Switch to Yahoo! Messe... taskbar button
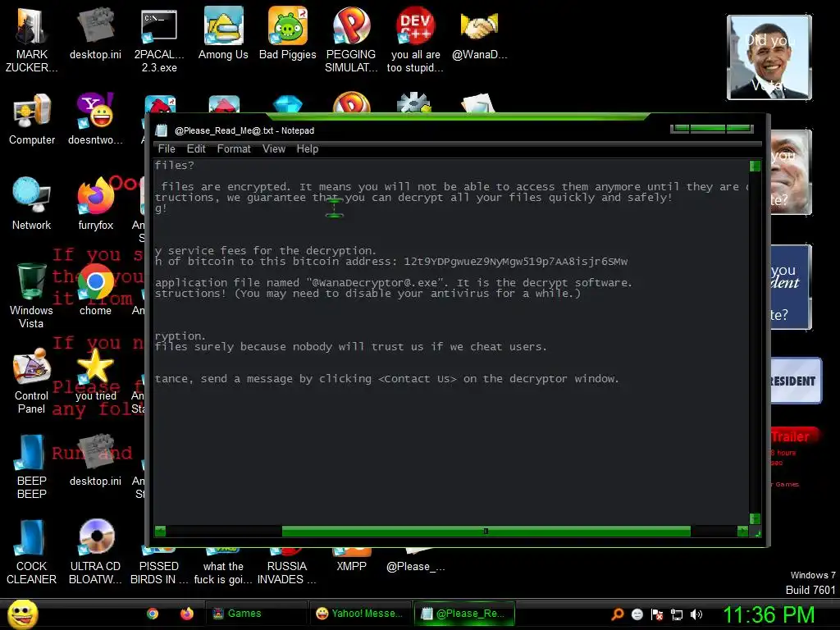840x630 pixels. 359,614
